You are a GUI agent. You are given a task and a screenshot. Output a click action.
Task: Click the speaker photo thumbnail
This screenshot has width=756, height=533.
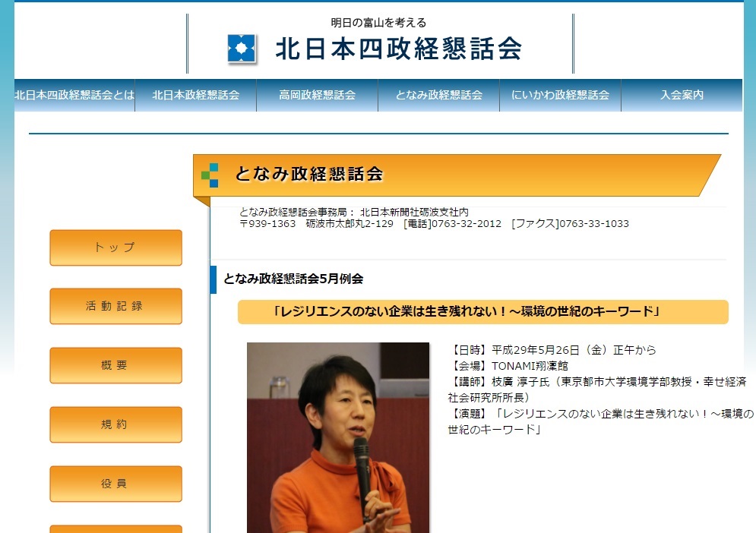338,437
